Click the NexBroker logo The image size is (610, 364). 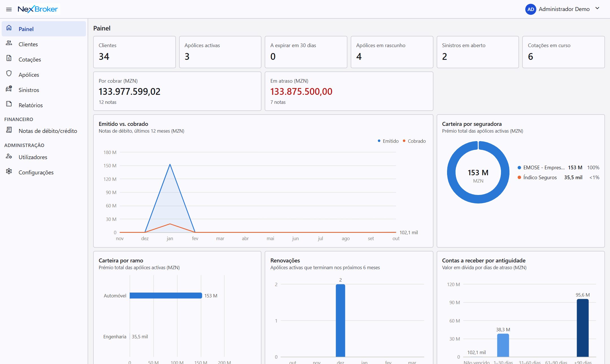[x=38, y=9]
